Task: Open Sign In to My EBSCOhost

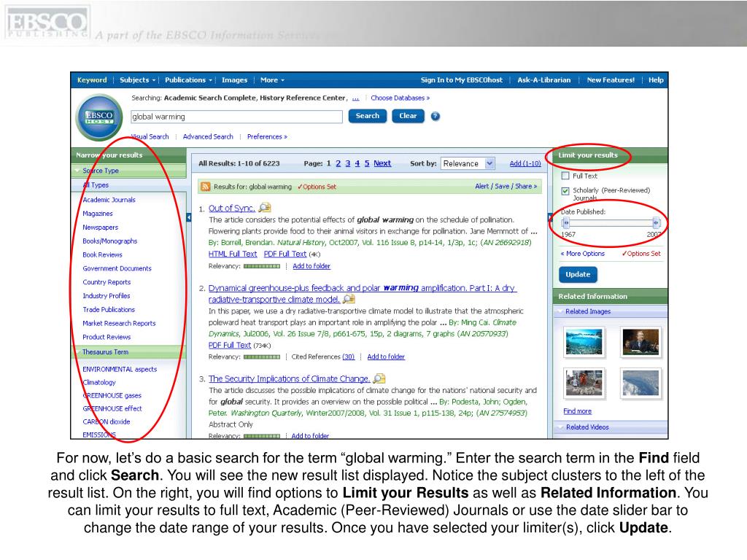Action: click(x=461, y=80)
